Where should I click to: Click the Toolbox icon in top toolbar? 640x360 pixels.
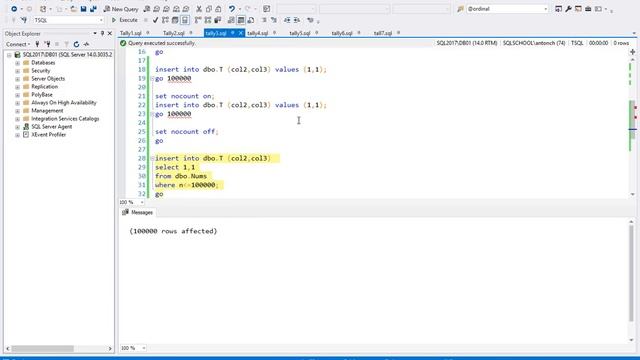point(588,9)
